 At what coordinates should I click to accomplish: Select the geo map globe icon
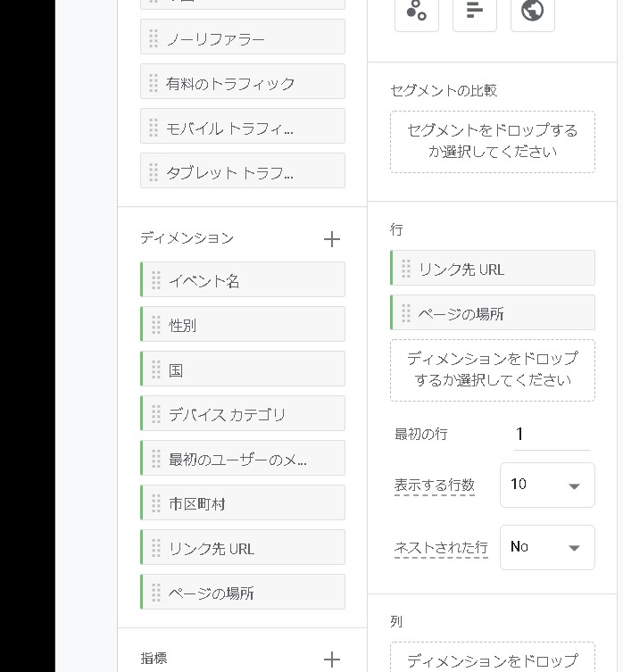pos(533,11)
